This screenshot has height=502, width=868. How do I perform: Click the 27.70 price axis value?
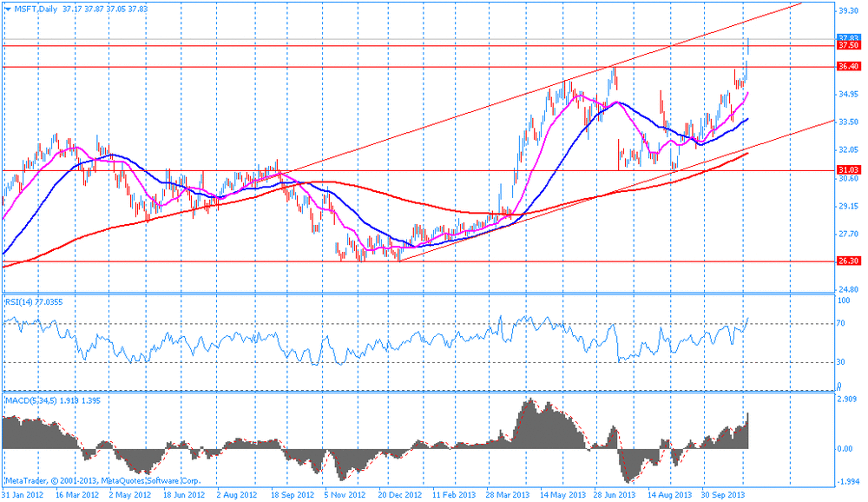click(x=849, y=234)
